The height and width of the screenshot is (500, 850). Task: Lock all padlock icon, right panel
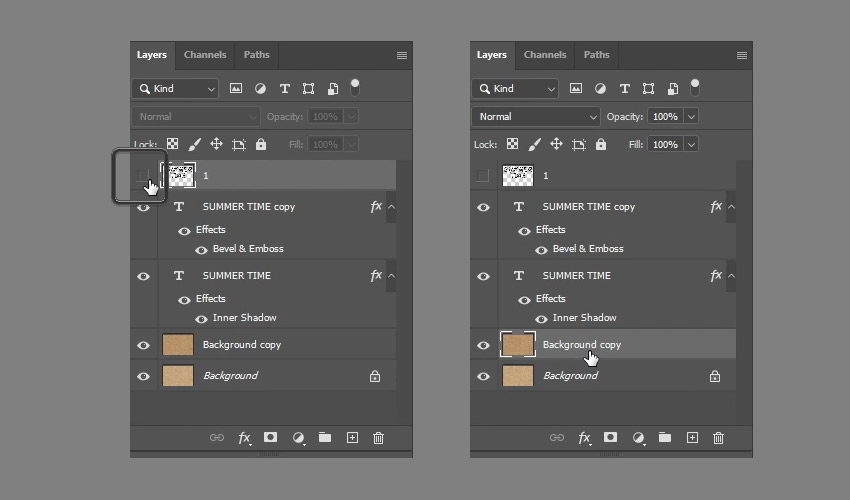pyautogui.click(x=601, y=144)
